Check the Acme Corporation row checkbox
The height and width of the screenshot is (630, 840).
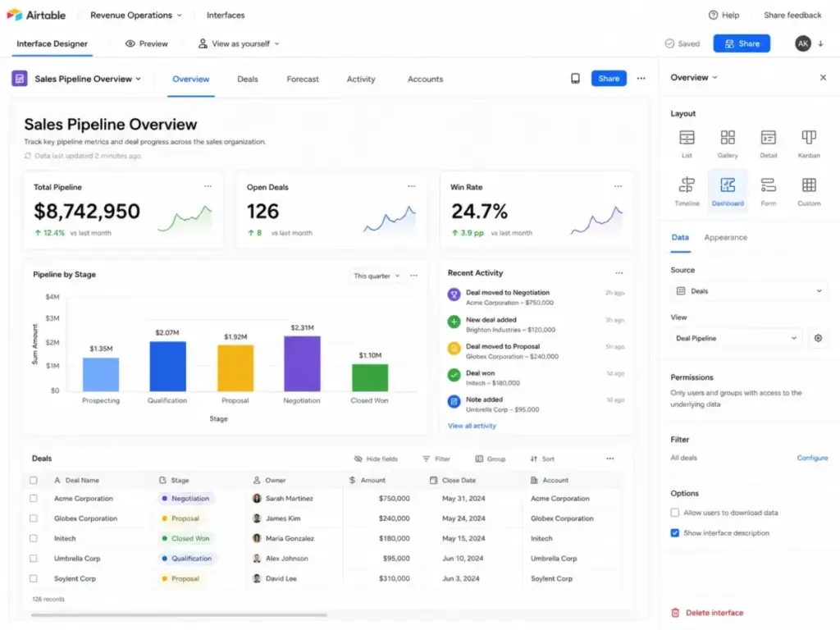tap(33, 498)
